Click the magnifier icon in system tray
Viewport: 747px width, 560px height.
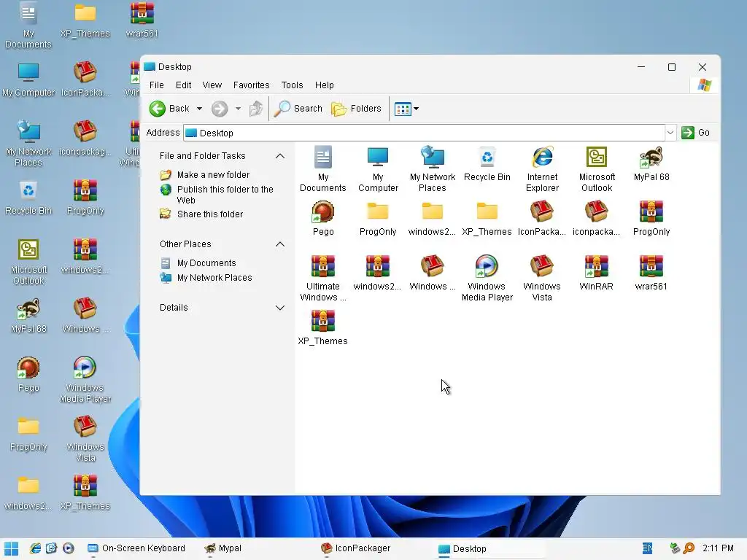point(689,548)
